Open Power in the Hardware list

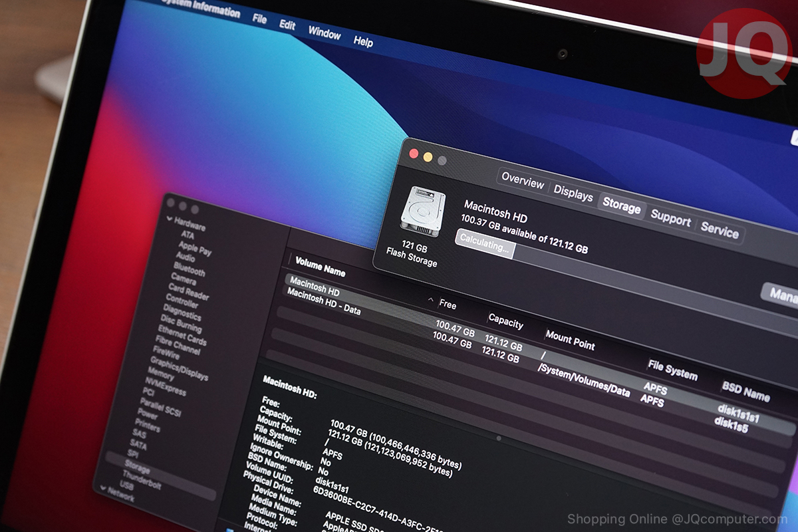point(148,414)
